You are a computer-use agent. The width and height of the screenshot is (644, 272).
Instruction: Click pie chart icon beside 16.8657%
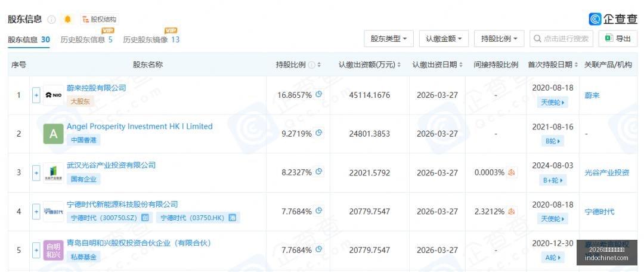point(318,94)
